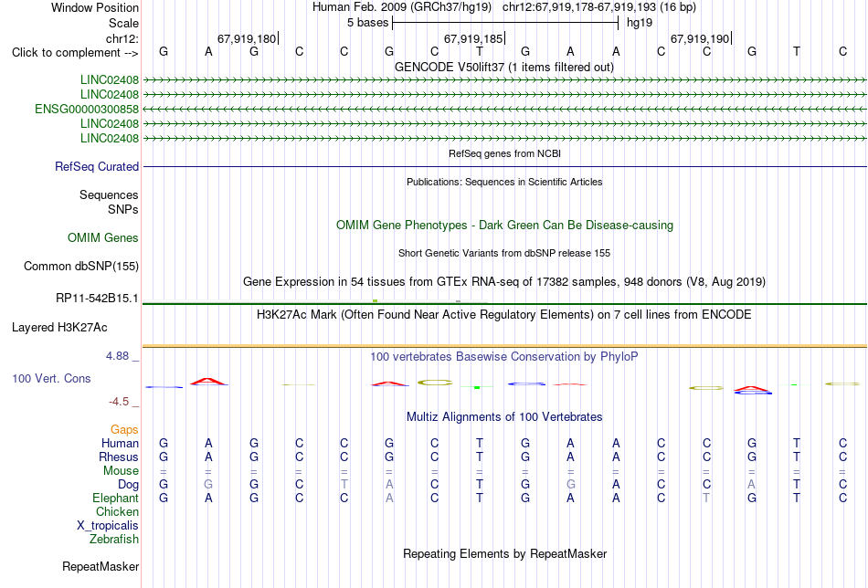Open 'Publications: Sequences in Scientific Articles' title

[x=504, y=182]
